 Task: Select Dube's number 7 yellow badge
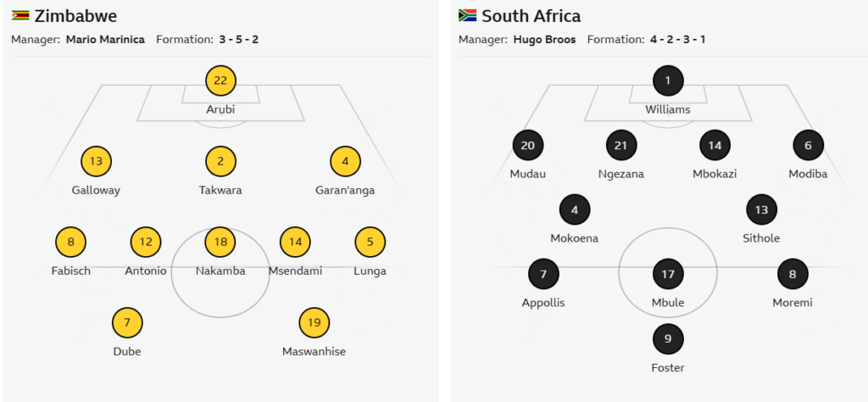coord(127,322)
